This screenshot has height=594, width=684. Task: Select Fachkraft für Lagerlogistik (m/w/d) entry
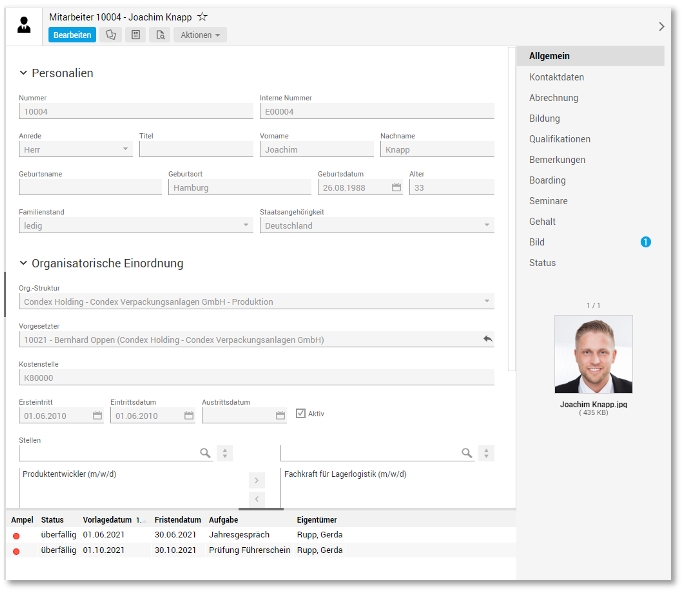[345, 474]
